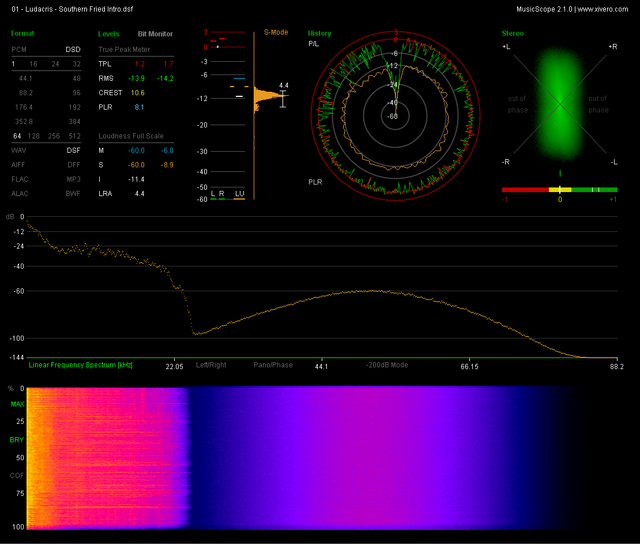Click the P/L label in History

tap(313, 44)
